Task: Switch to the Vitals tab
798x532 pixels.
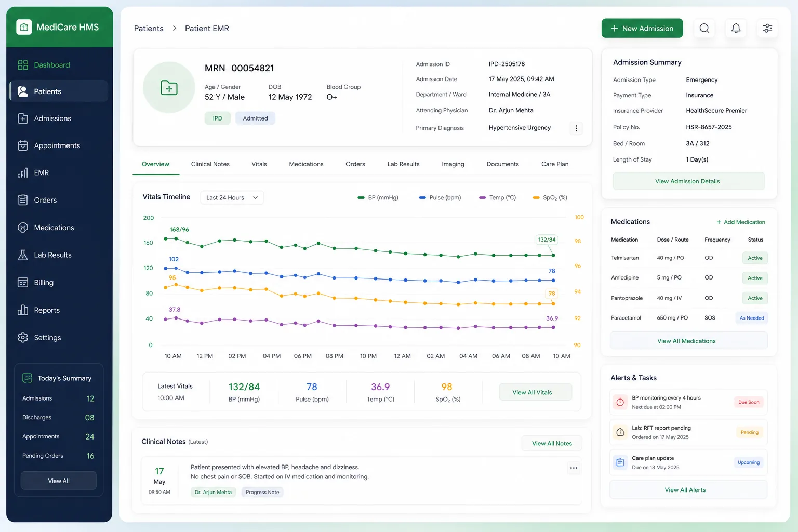Action: (259, 164)
